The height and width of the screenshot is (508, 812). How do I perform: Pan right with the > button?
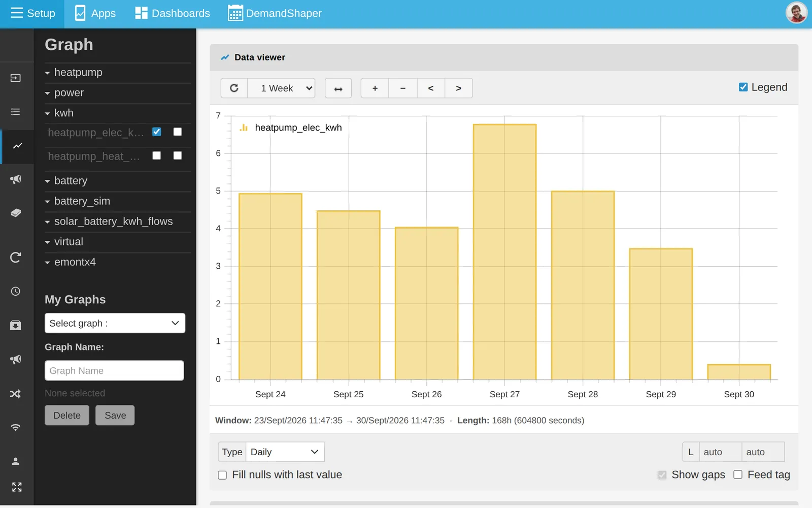point(459,88)
